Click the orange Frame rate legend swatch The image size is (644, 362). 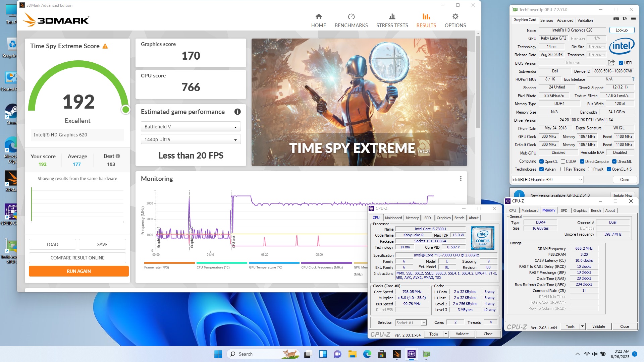[x=169, y=263]
